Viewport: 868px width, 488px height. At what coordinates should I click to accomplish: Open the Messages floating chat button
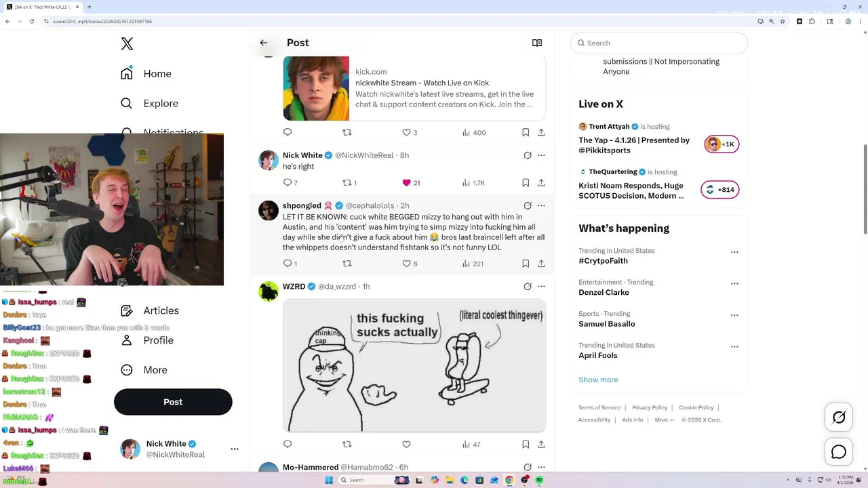click(839, 452)
